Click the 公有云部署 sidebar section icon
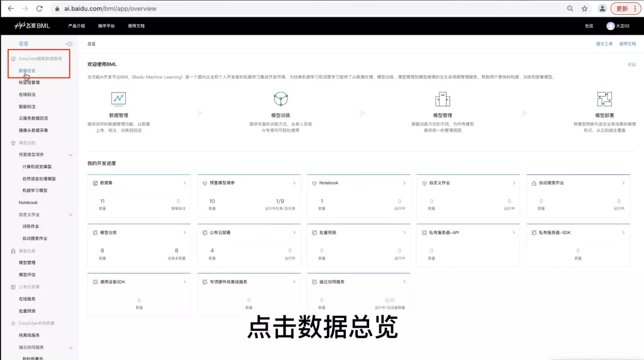Viewport: 644px width, 360px height. 13,287
